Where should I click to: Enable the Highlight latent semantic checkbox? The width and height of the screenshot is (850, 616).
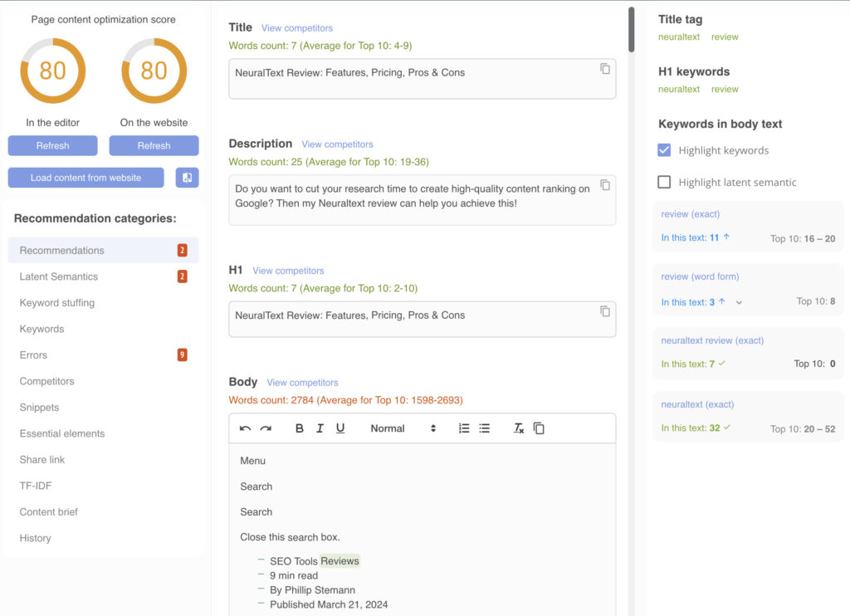click(662, 182)
